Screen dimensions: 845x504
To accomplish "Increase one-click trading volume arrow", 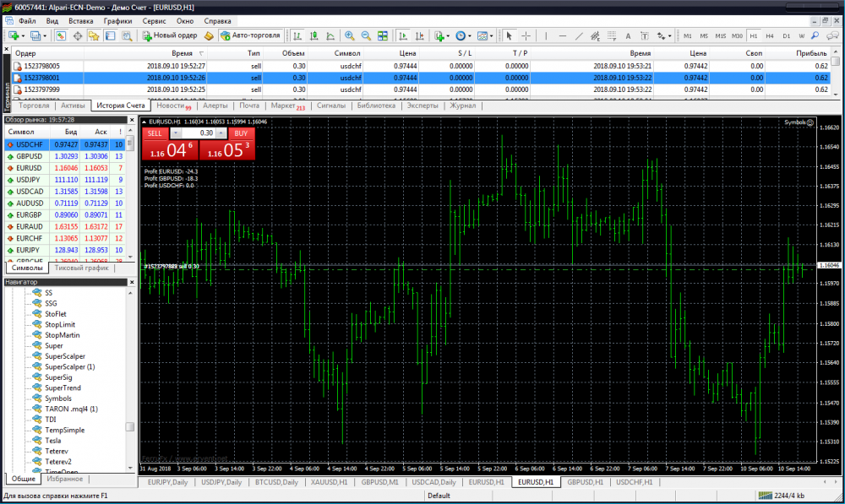I will 221,133.
